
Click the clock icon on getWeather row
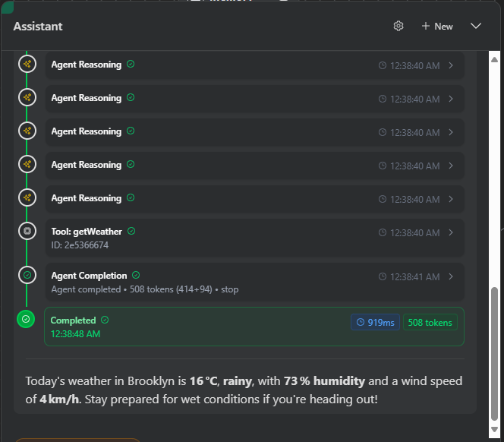[383, 232]
